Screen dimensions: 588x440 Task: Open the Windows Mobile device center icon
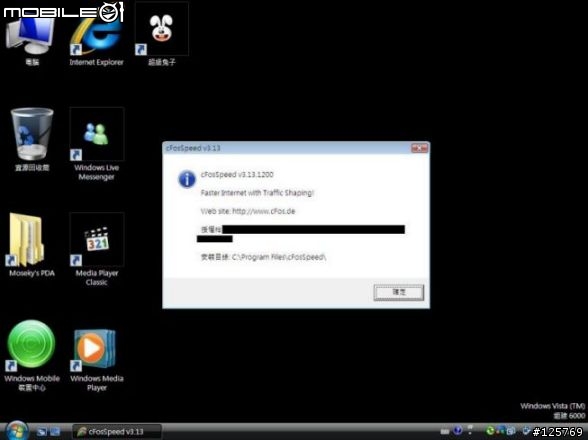[x=32, y=355]
